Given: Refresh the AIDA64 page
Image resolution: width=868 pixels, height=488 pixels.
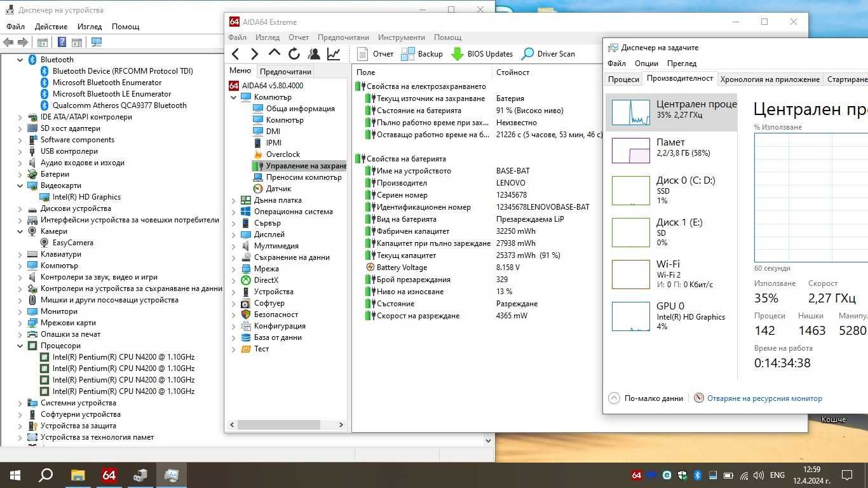Looking at the screenshot, I should (x=294, y=54).
